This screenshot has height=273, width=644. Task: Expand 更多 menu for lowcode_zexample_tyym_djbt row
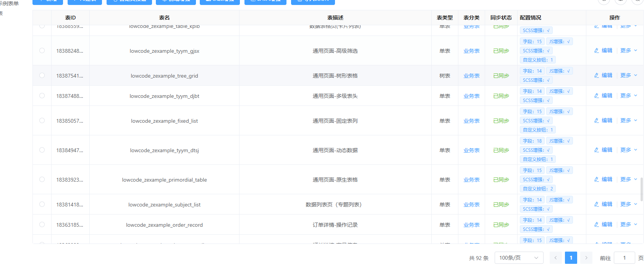tap(628, 96)
